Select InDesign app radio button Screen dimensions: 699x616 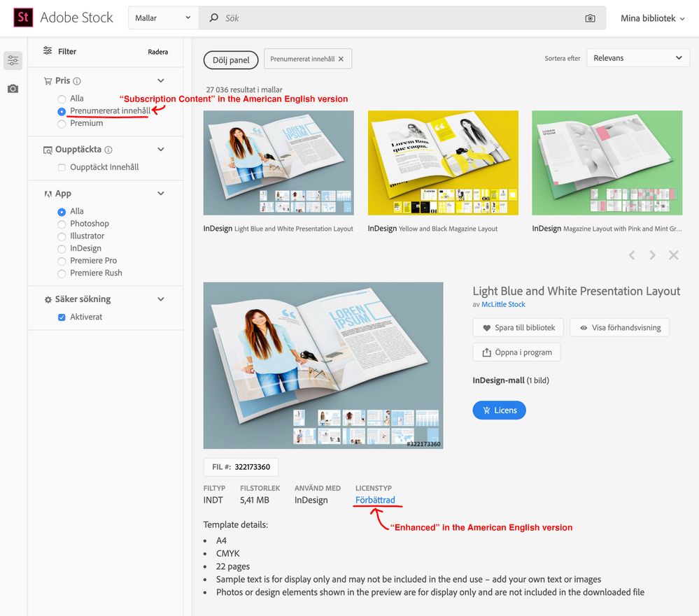[x=62, y=249]
